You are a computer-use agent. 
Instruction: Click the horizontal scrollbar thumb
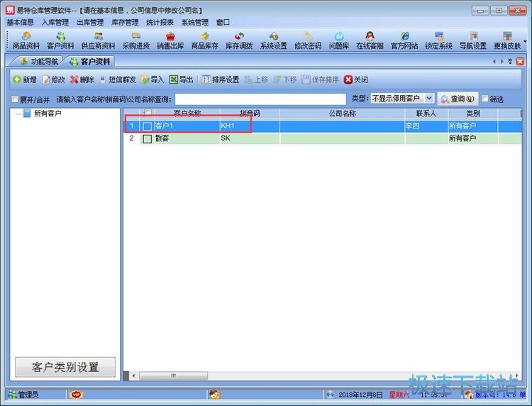tap(173, 375)
